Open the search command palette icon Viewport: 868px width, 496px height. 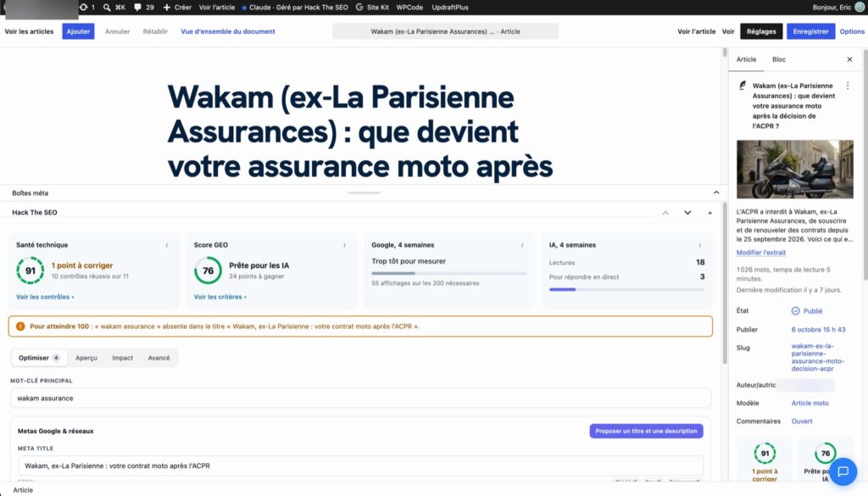click(x=107, y=7)
